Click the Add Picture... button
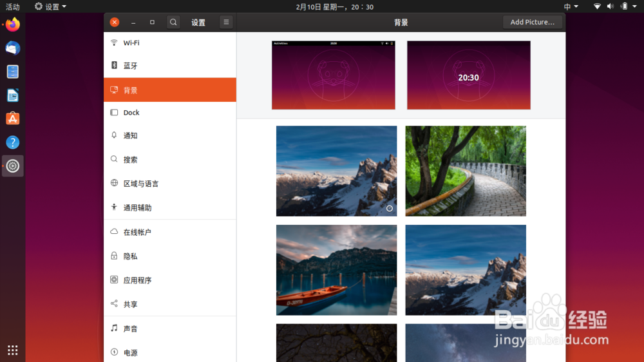Viewport: 644px width, 362px height. 533,22
